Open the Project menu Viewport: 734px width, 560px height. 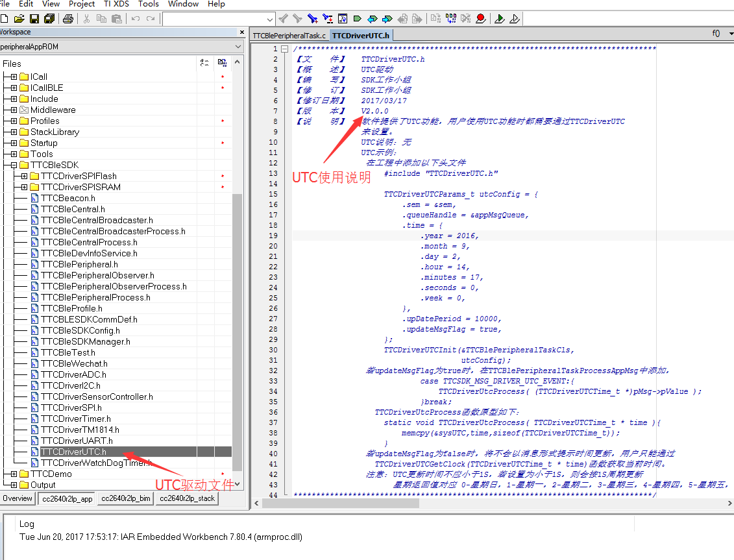(x=82, y=4)
